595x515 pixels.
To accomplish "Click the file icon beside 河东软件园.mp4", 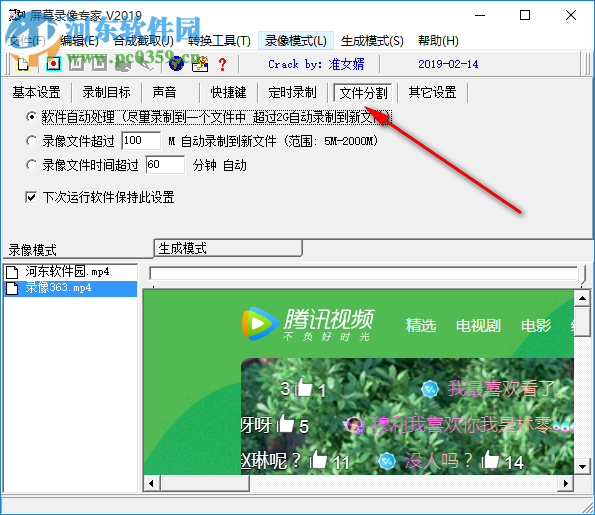I will tap(12, 272).
